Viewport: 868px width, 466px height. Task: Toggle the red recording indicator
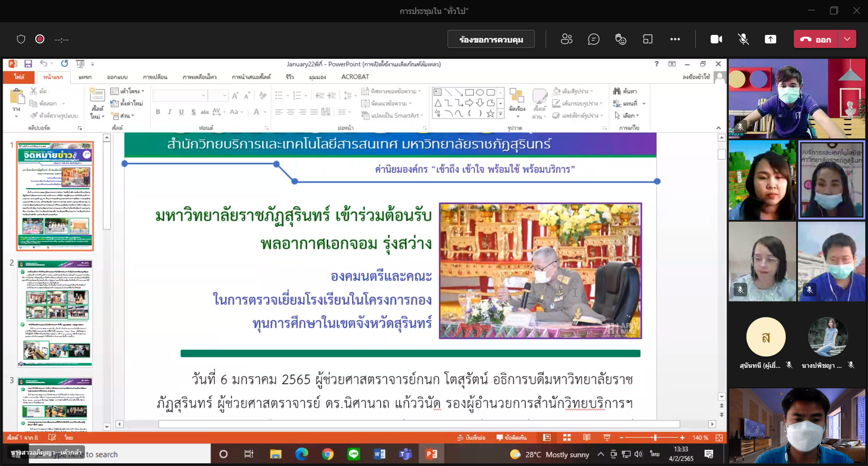coord(40,39)
